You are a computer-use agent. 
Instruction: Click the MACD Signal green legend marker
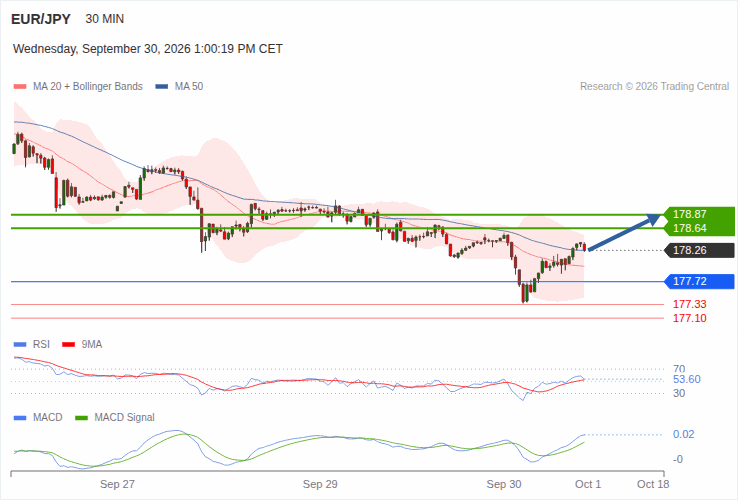point(81,418)
